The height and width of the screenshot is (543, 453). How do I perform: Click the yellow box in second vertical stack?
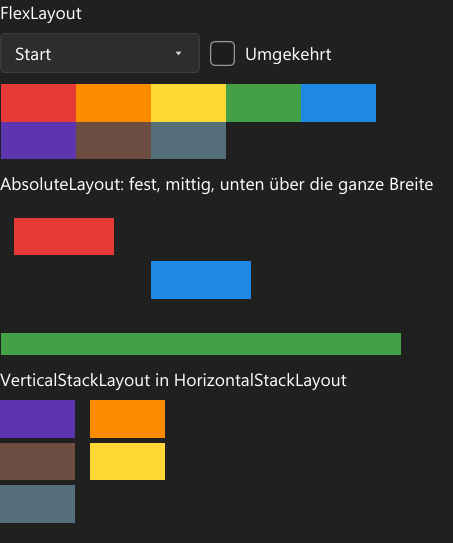coord(127,462)
